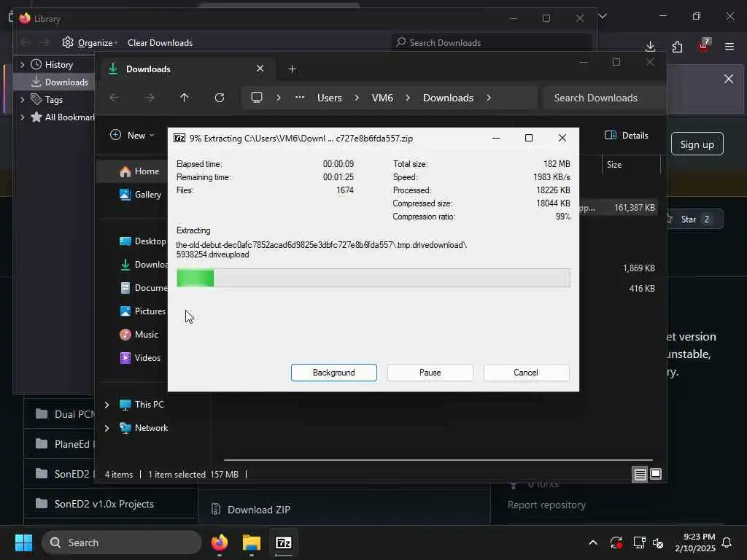747x560 pixels.
Task: Click the Explorer back arrow
Action: [115, 98]
